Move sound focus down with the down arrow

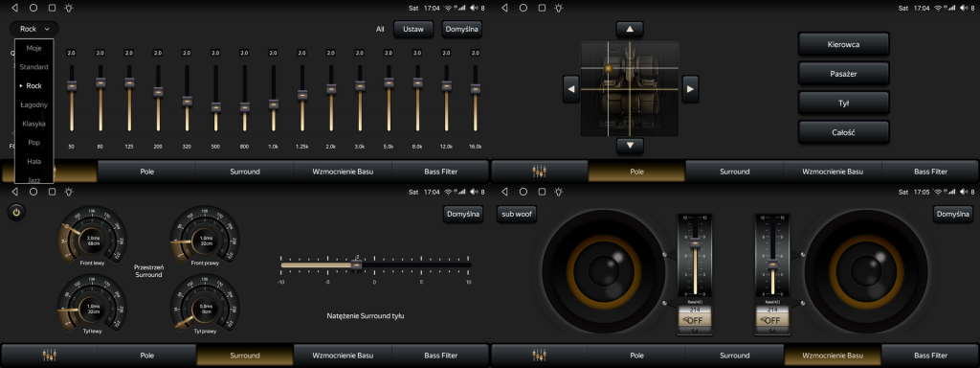(x=630, y=146)
